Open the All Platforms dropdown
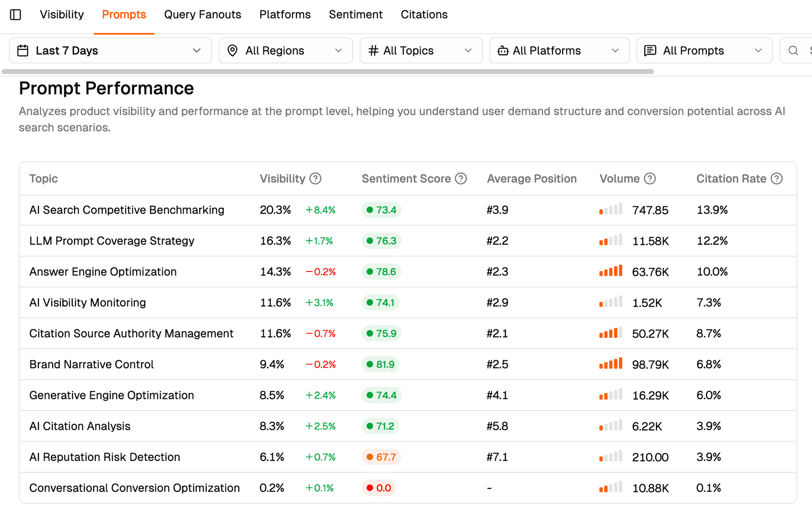The height and width of the screenshot is (513, 812). (x=560, y=51)
